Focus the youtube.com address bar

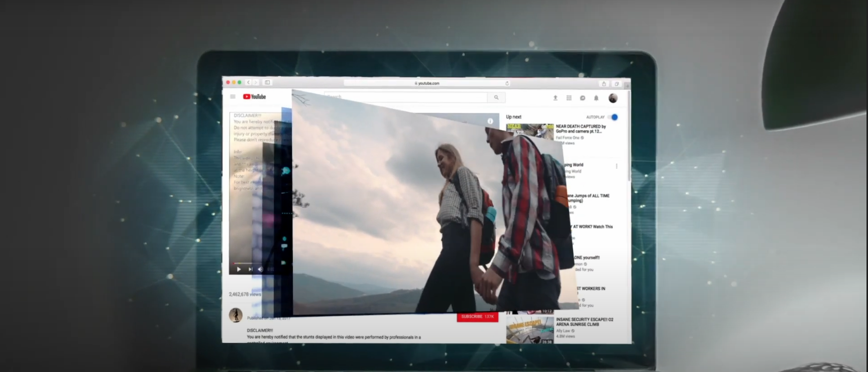pyautogui.click(x=427, y=83)
